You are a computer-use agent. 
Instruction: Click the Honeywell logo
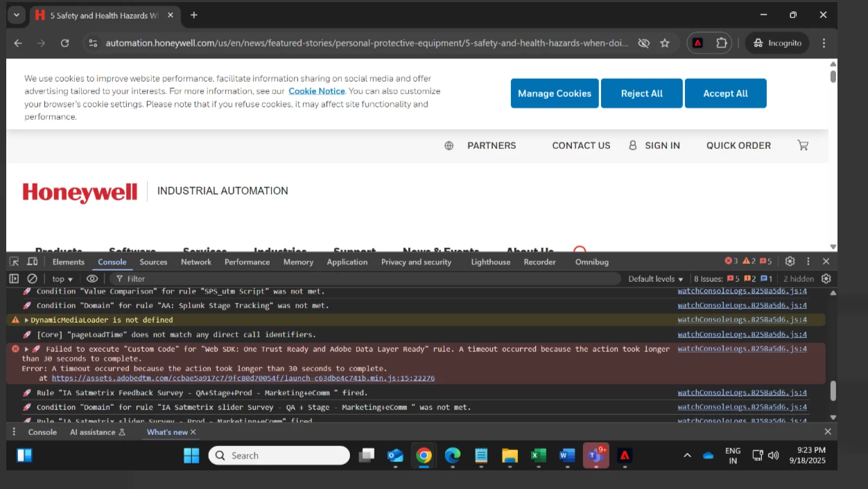80,192
